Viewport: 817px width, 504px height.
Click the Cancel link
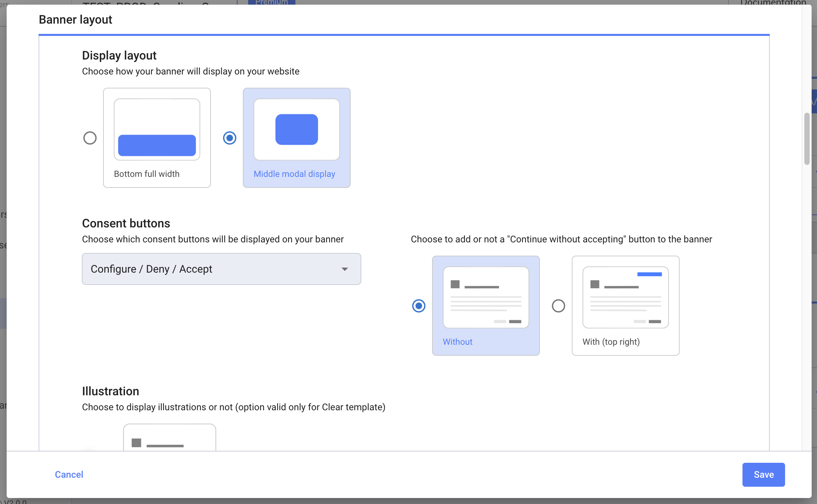click(x=69, y=474)
